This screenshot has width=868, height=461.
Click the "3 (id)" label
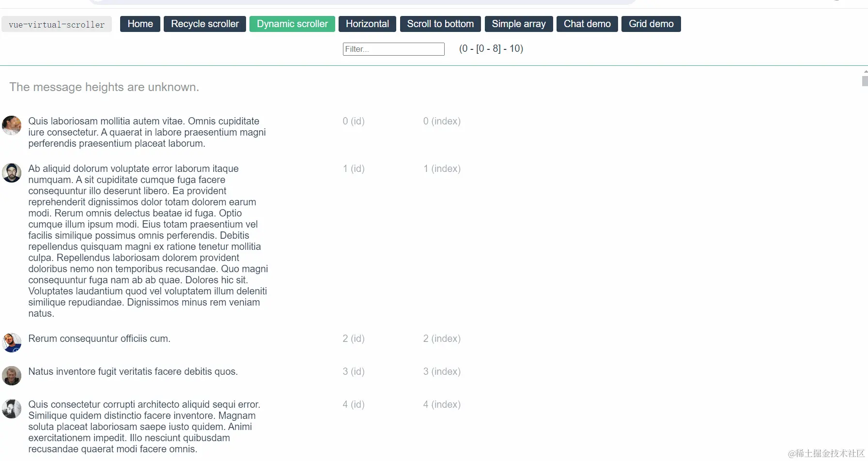(x=354, y=371)
